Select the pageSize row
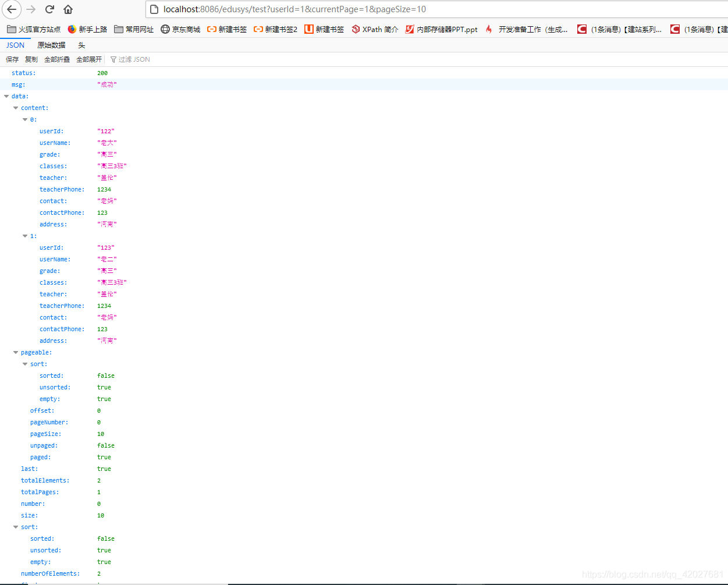This screenshot has height=585, width=728. tap(364, 434)
